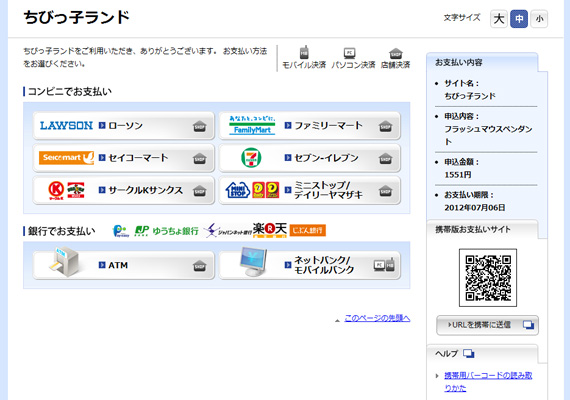The height and width of the screenshot is (400, 570).
Task: Click フラッシュマウスペンダント order text
Action: pyautogui.click(x=488, y=135)
